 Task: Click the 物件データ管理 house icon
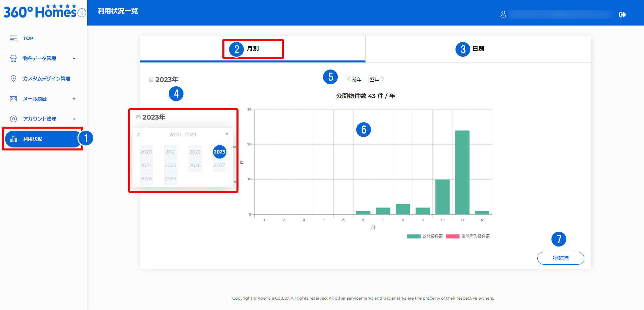pos(13,58)
